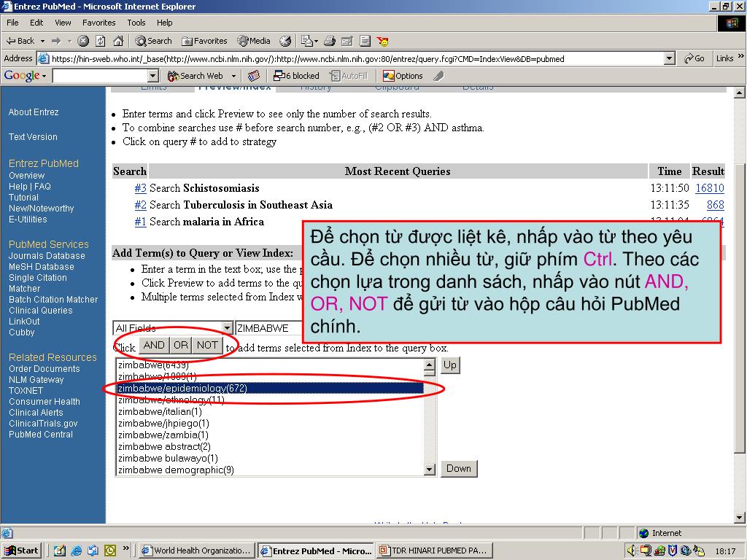
Task: Click Search Web on Google toolbar
Action: pos(196,76)
